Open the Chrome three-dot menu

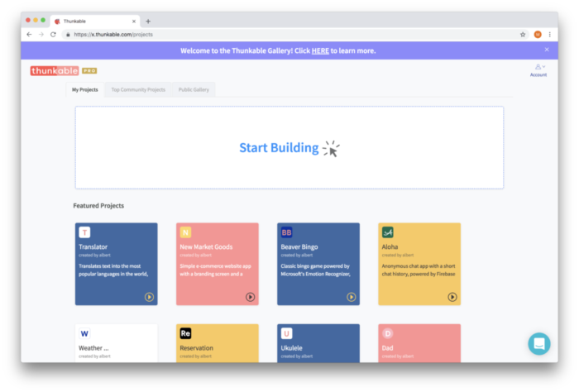[x=550, y=35]
